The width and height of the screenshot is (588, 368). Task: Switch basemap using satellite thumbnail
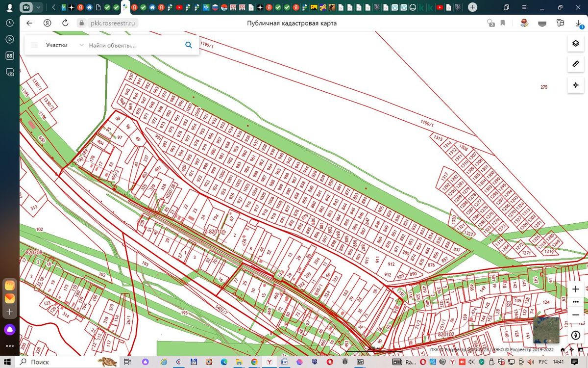(546, 330)
